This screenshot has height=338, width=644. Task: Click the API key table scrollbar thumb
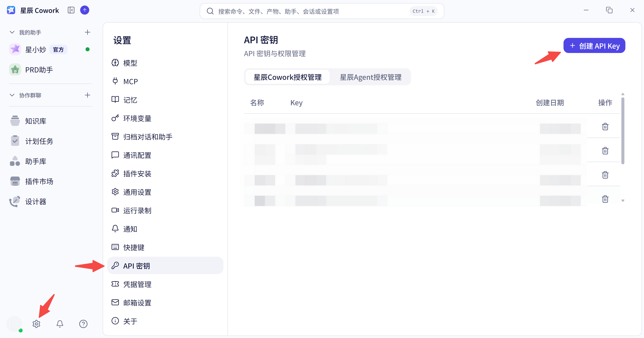(623, 131)
